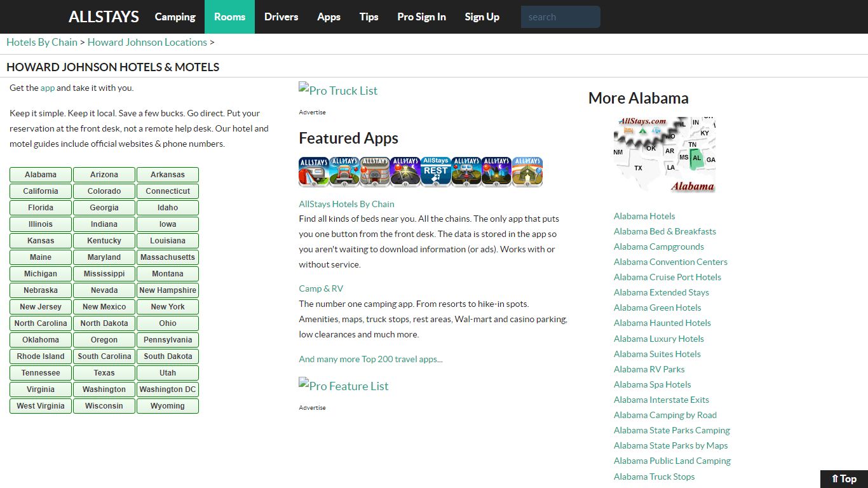
Task: Jump to Top of page button
Action: 844,479
